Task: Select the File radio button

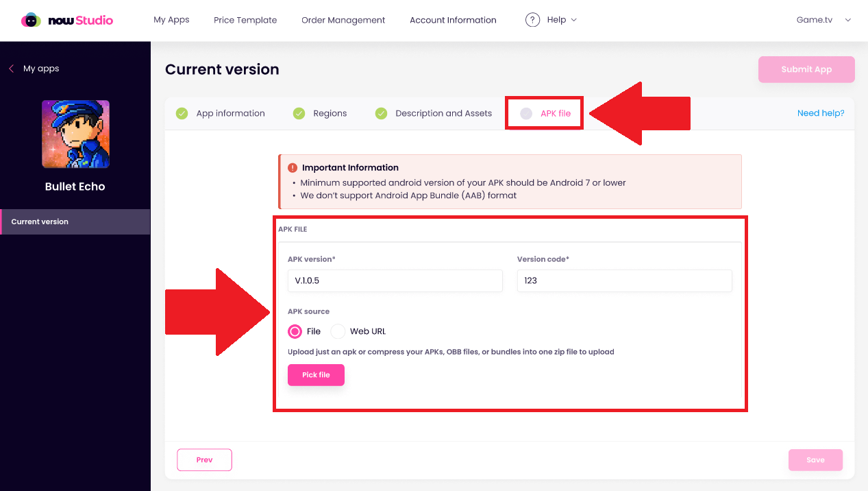Action: tap(295, 331)
